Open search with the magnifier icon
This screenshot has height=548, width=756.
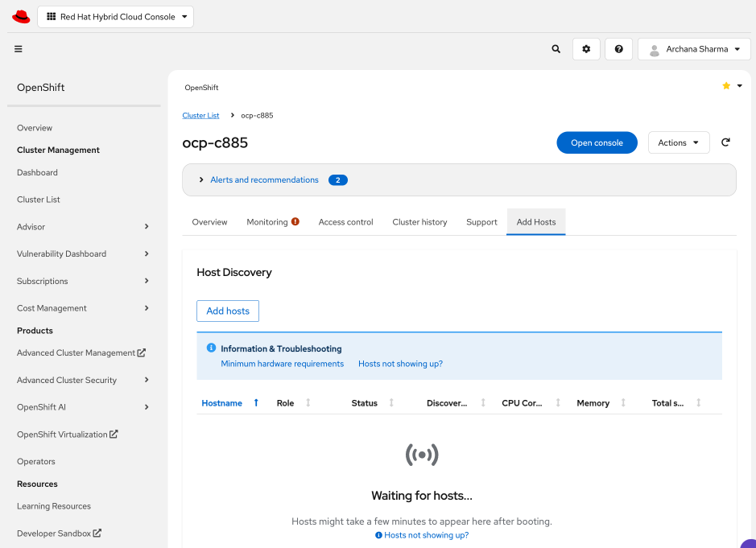coord(556,49)
